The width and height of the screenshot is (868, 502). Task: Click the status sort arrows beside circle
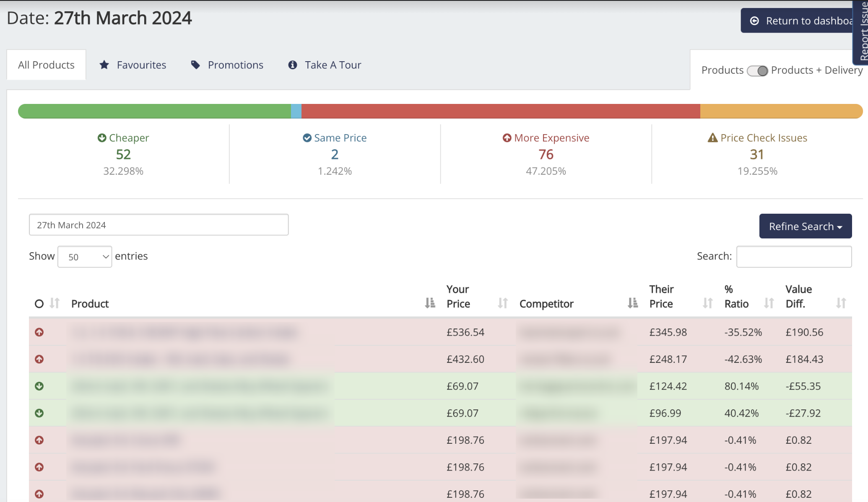tap(55, 303)
